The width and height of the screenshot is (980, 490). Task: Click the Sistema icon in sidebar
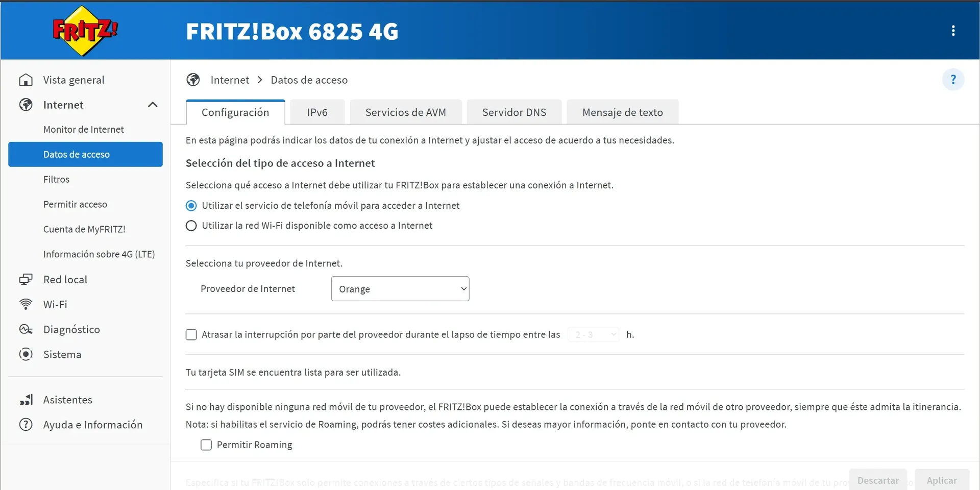pos(26,354)
